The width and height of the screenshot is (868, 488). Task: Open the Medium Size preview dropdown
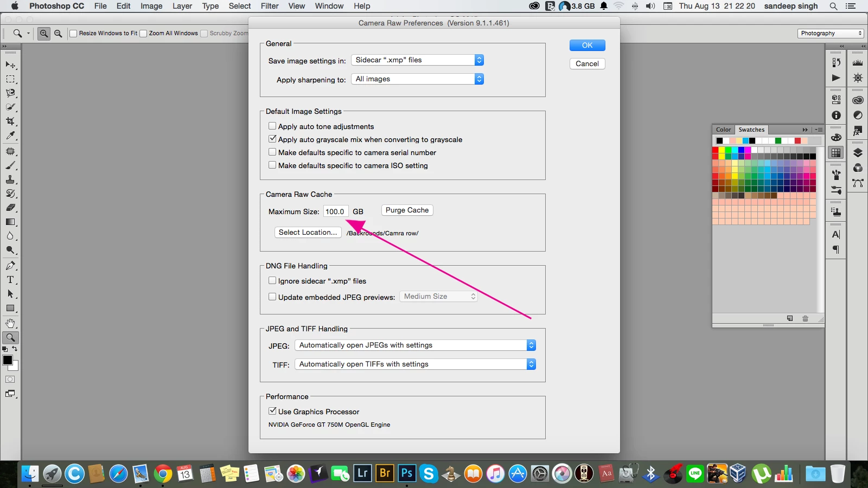coord(438,297)
